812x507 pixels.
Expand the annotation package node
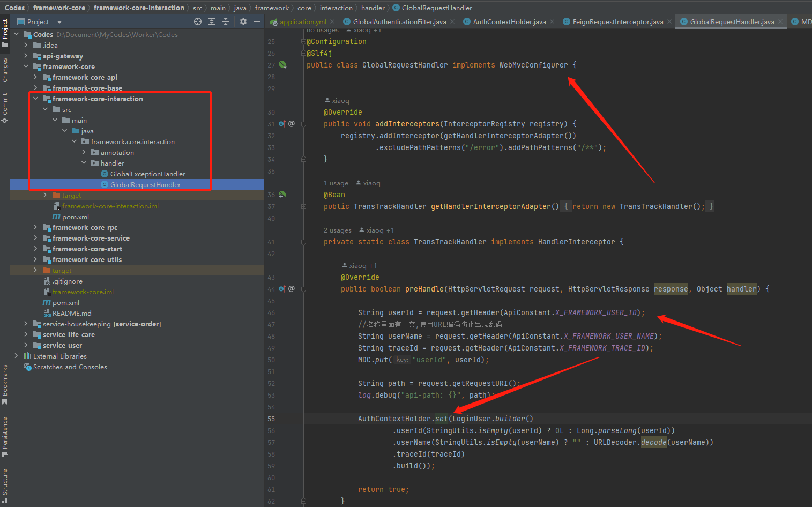tap(84, 152)
